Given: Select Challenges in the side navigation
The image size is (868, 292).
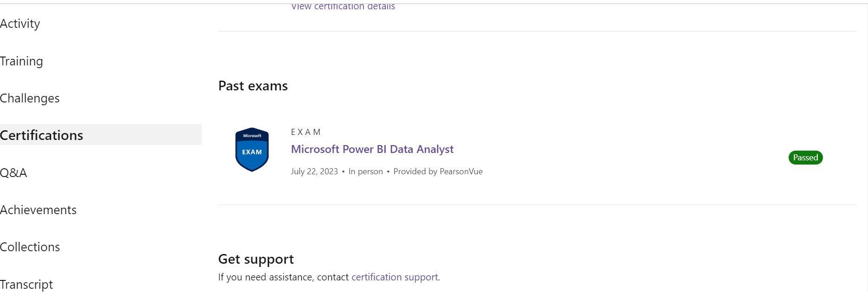Looking at the screenshot, I should click(30, 98).
